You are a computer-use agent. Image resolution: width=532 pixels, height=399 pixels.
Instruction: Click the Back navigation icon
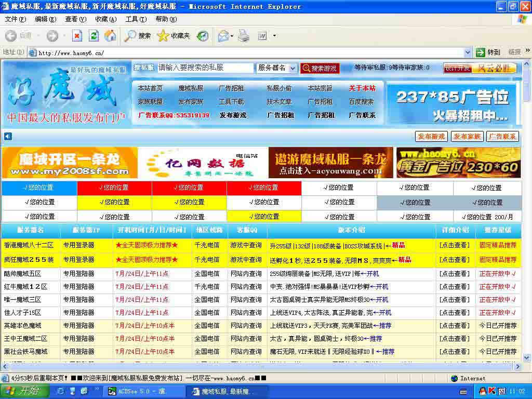[x=10, y=36]
